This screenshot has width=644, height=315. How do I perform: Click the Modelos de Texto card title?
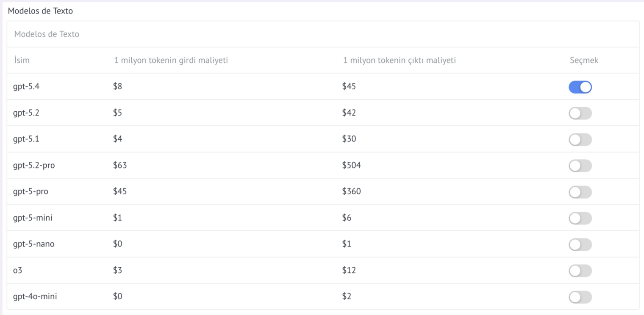(x=47, y=34)
